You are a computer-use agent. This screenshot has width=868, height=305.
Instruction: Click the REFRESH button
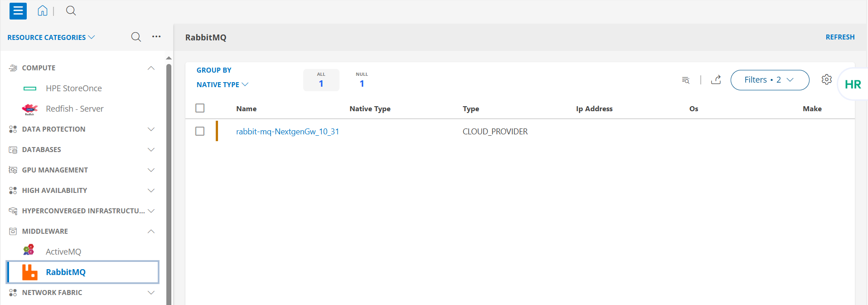click(840, 37)
